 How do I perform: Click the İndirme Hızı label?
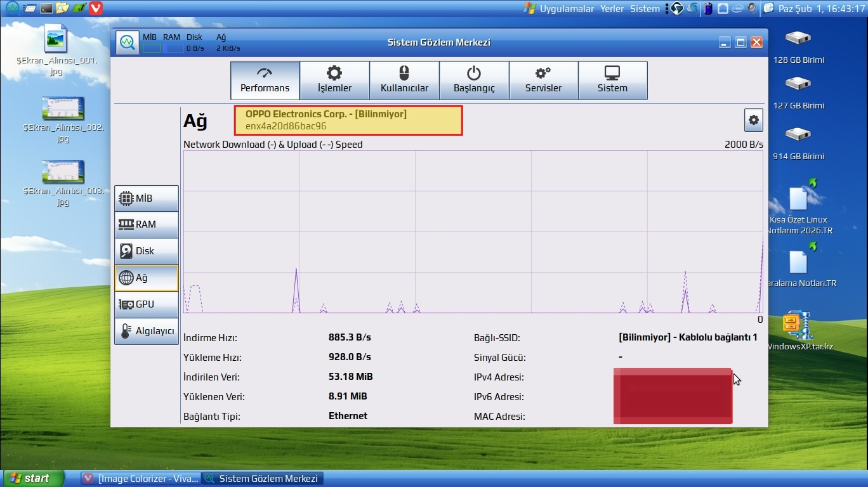click(210, 338)
